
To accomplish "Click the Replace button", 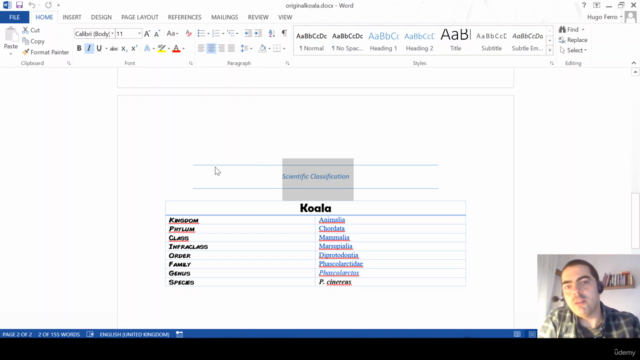I will pyautogui.click(x=573, y=40).
